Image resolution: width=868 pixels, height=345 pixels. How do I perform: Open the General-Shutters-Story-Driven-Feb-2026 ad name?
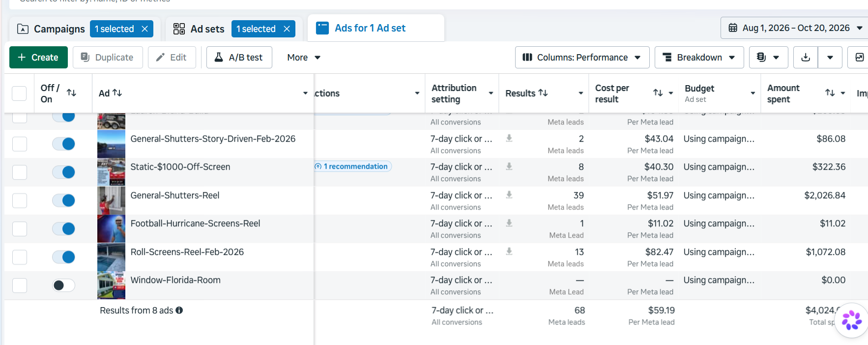pos(213,139)
